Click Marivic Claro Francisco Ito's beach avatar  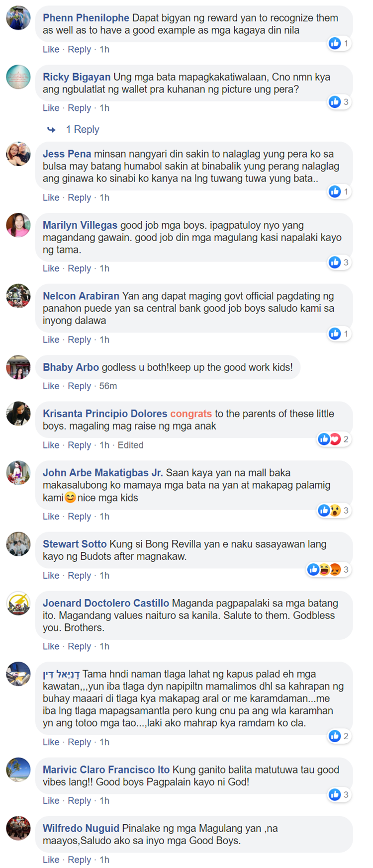[18, 770]
